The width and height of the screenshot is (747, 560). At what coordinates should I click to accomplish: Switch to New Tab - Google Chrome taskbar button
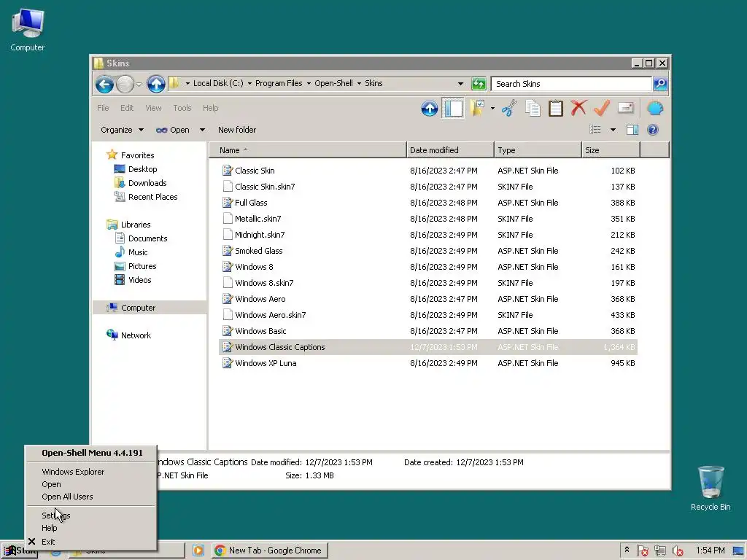click(x=270, y=551)
